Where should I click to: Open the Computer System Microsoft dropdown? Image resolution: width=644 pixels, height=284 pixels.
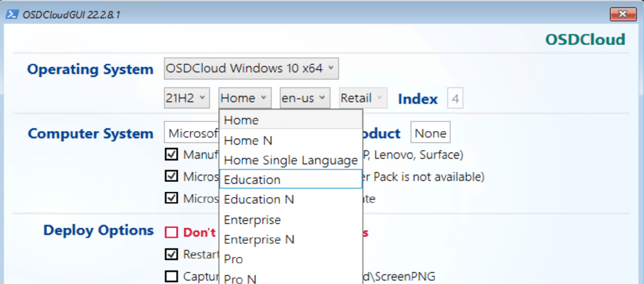coord(192,132)
